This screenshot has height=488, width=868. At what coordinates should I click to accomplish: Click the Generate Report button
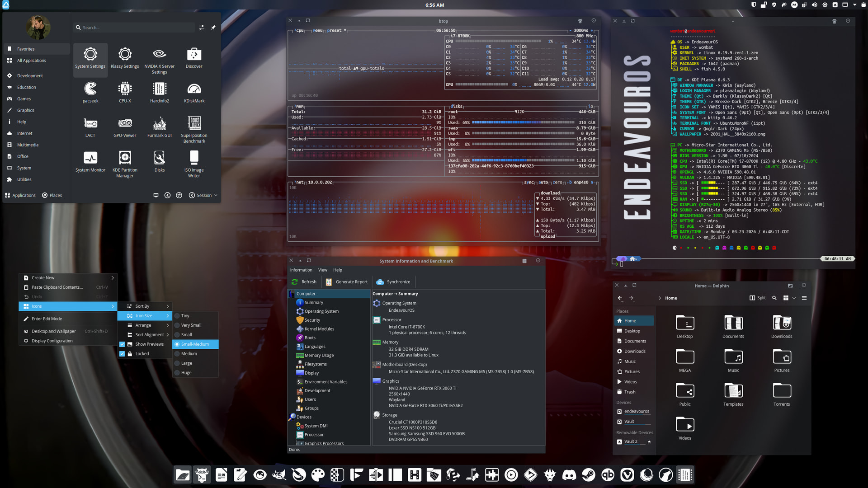(347, 282)
